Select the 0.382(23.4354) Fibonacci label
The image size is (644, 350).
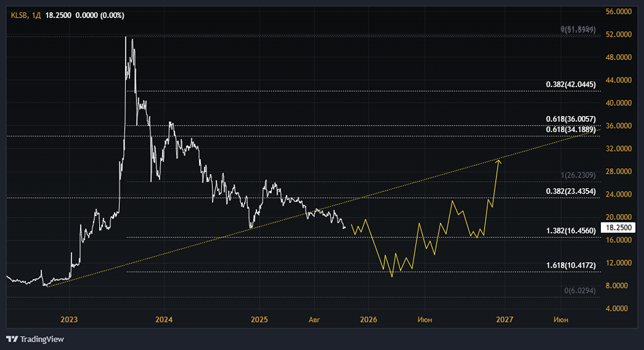tap(571, 191)
